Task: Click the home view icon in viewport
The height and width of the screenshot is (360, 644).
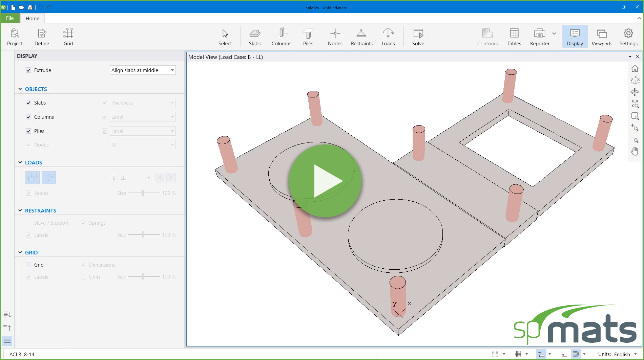Action: 635,69
